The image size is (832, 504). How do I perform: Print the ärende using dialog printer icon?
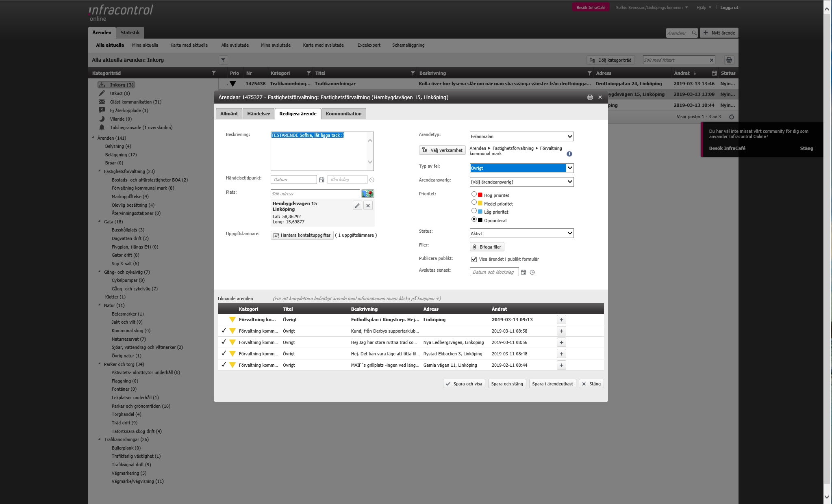pos(590,97)
